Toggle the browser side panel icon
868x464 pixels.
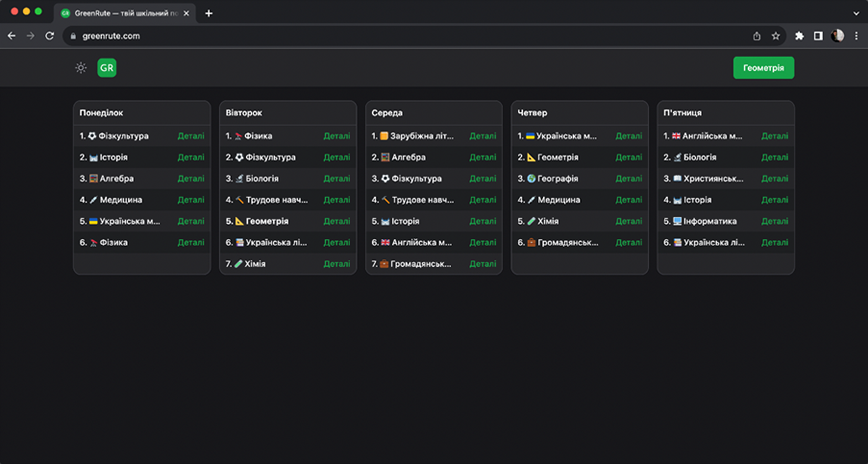(x=818, y=36)
